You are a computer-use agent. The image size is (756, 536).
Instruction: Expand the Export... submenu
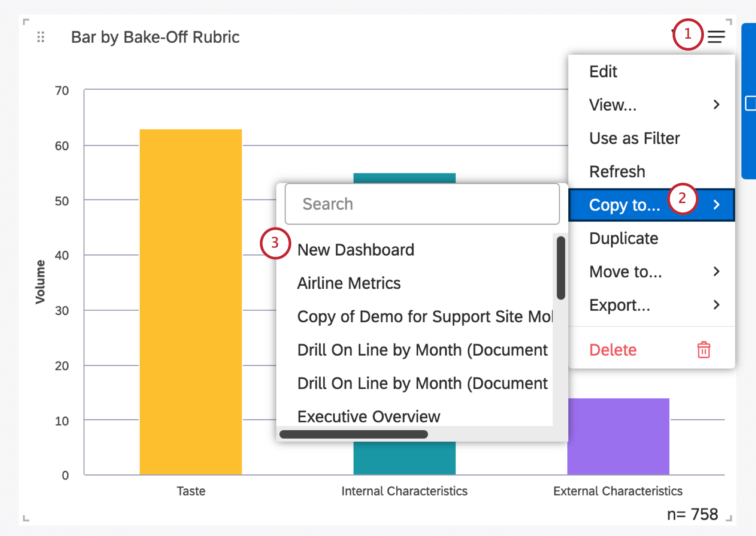click(x=619, y=305)
